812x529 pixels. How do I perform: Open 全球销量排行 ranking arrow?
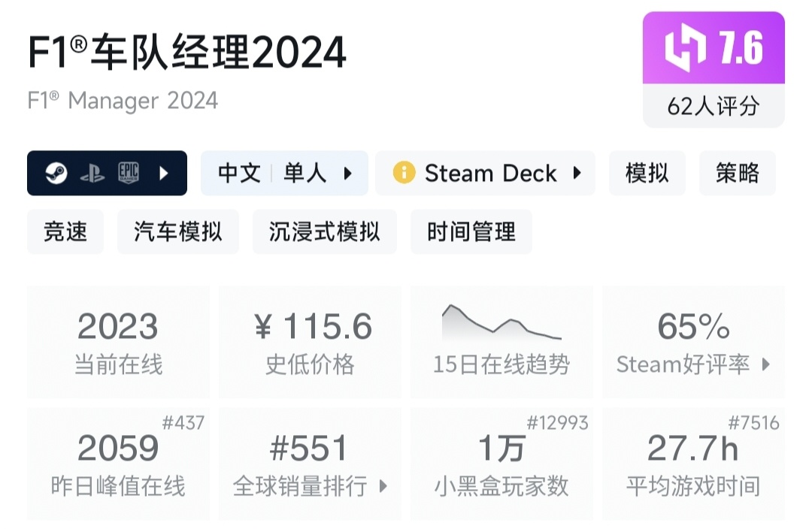[x=383, y=486]
